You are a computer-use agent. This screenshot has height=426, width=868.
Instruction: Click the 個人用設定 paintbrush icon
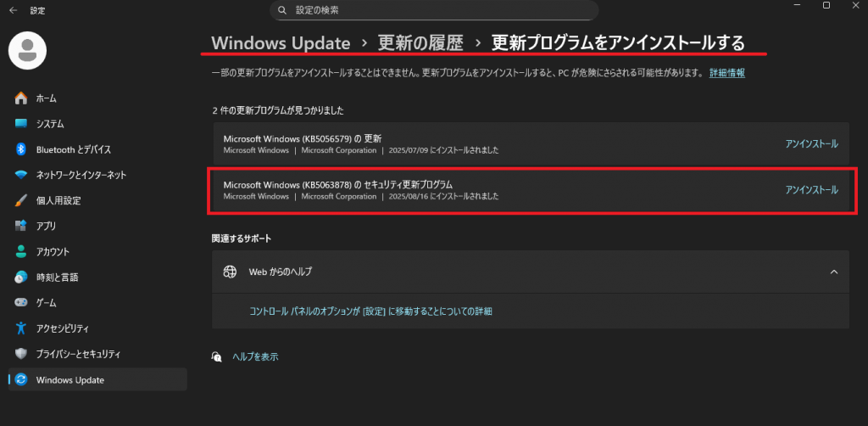pos(21,200)
